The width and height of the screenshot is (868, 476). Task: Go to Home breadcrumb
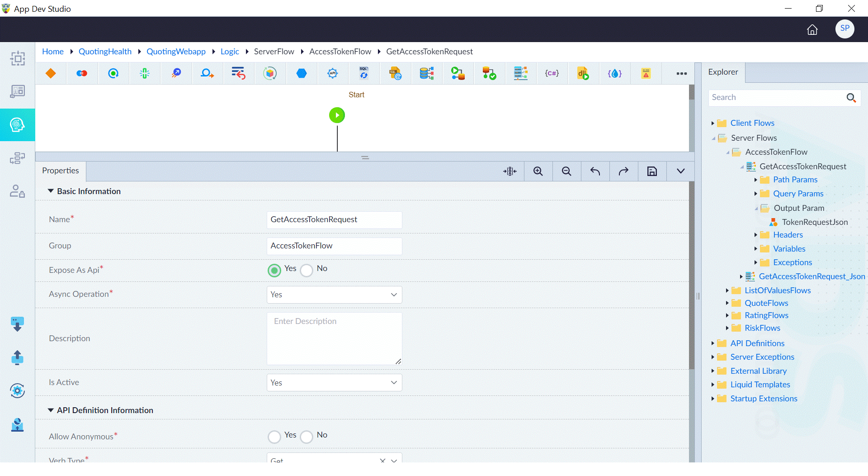(53, 52)
